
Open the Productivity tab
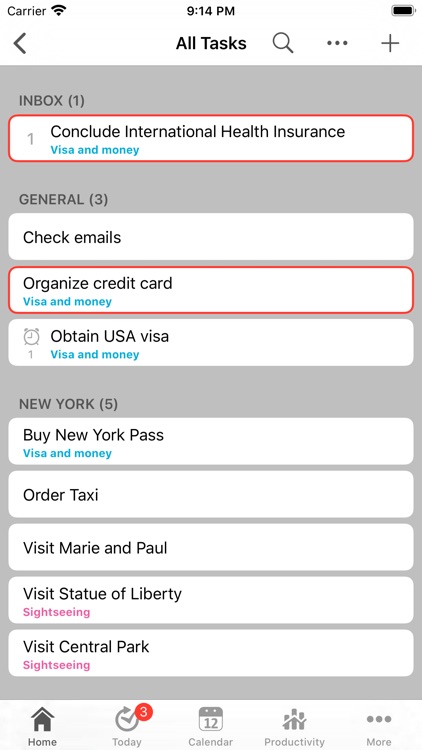(x=294, y=727)
